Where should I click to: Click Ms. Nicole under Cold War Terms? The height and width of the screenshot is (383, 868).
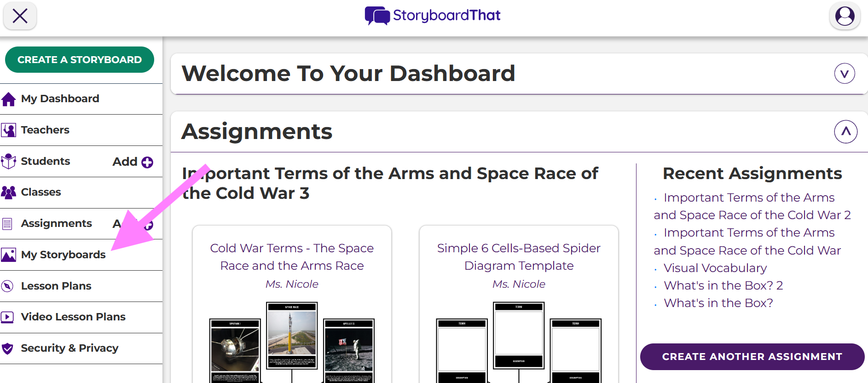point(292,284)
